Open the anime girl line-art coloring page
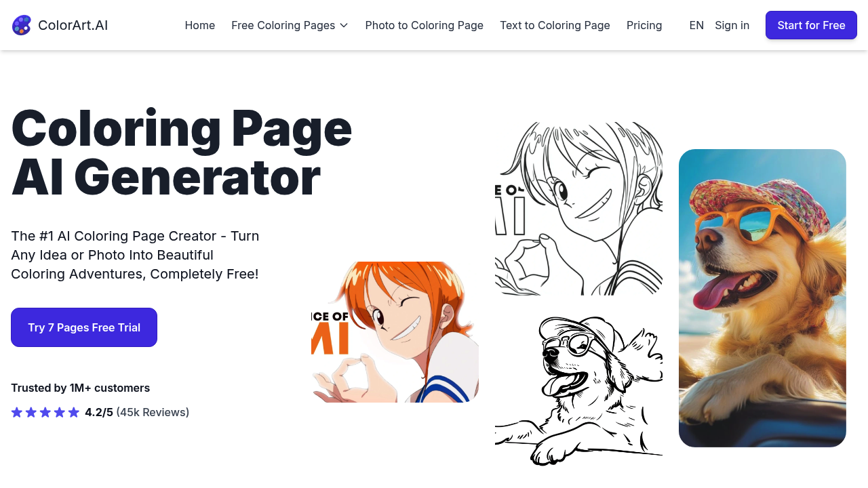 tap(578, 209)
